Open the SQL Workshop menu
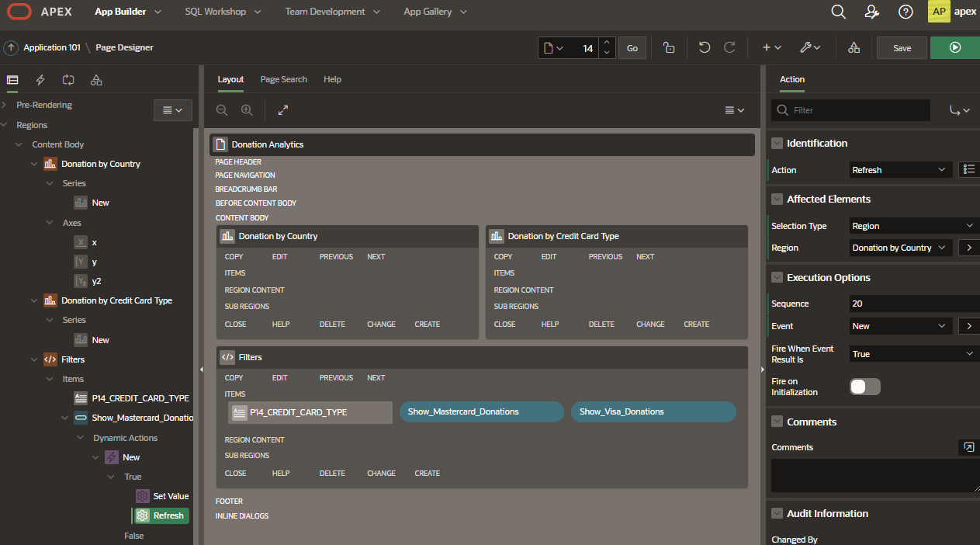Viewport: 980px width, 545px height. (x=223, y=12)
